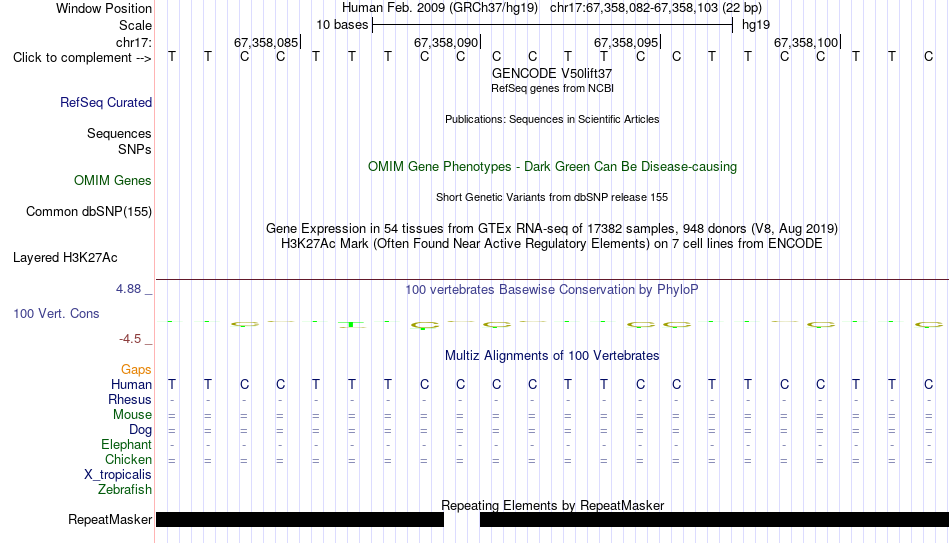The width and height of the screenshot is (950, 543).
Task: Open Short Genetic Variants from dbSNP release 155
Action: 552,198
